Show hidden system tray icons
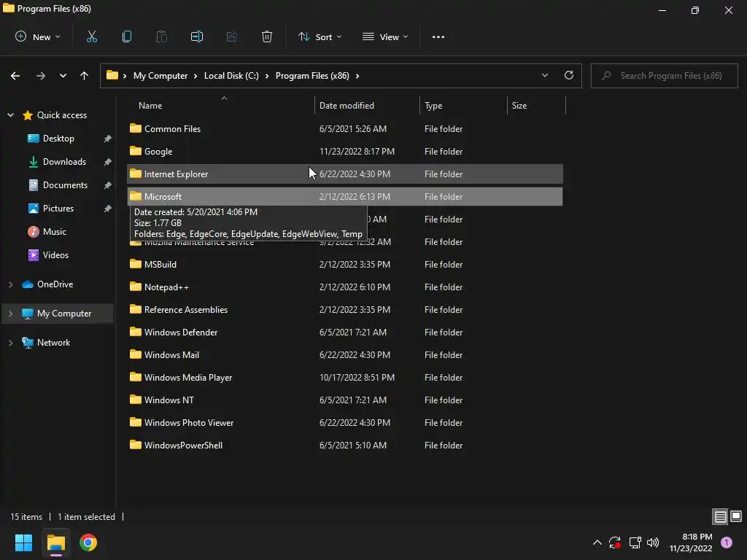Screen dimensions: 747x560 tap(597, 542)
